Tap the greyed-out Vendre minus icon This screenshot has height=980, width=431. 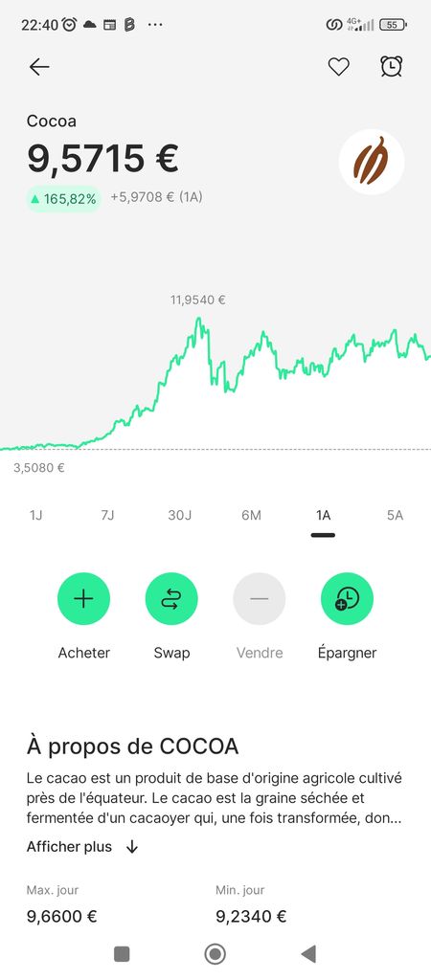click(x=260, y=599)
